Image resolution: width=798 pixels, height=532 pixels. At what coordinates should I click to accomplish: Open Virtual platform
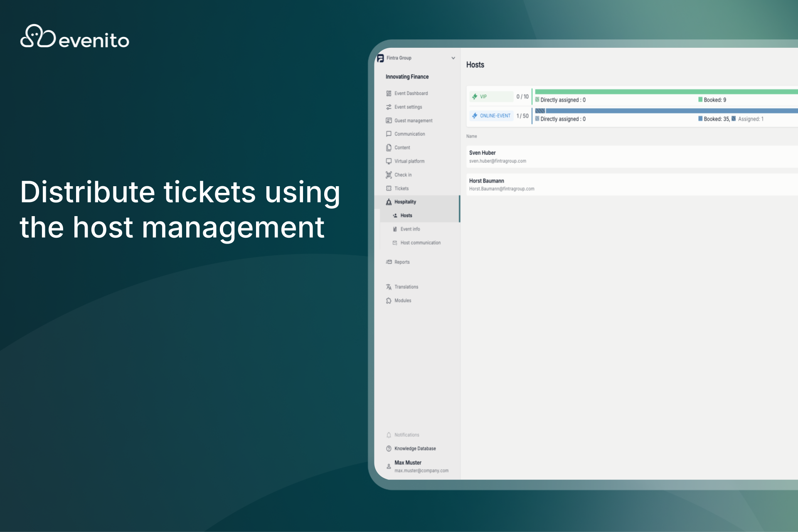(x=409, y=161)
